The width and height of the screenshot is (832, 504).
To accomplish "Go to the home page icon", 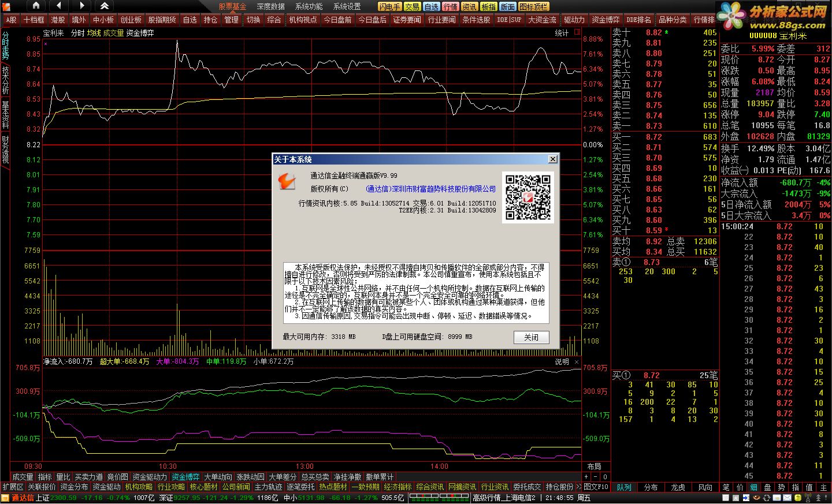I will [36, 6].
